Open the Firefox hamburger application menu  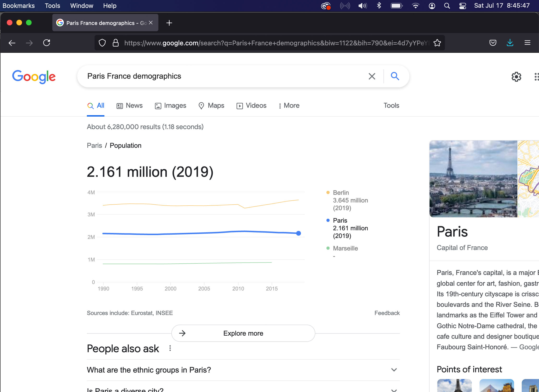pyautogui.click(x=527, y=43)
